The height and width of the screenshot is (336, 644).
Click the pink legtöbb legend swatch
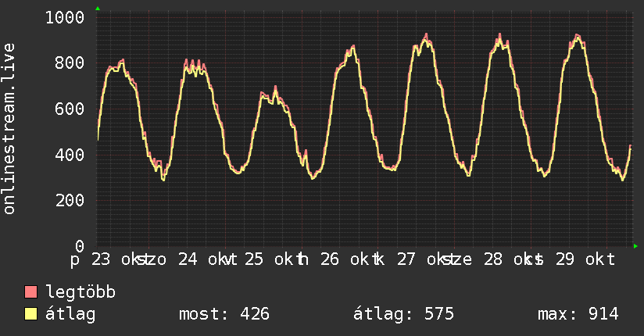pos(30,291)
